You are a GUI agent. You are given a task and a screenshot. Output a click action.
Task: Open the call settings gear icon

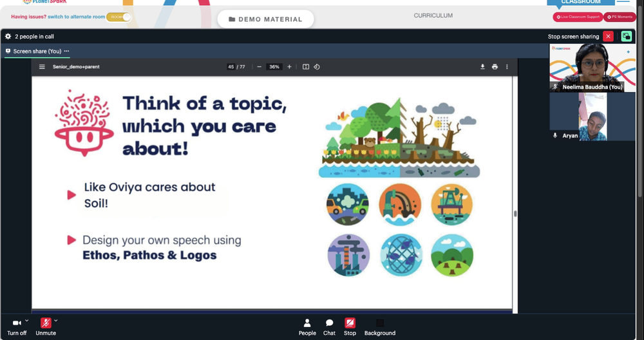(x=8, y=36)
